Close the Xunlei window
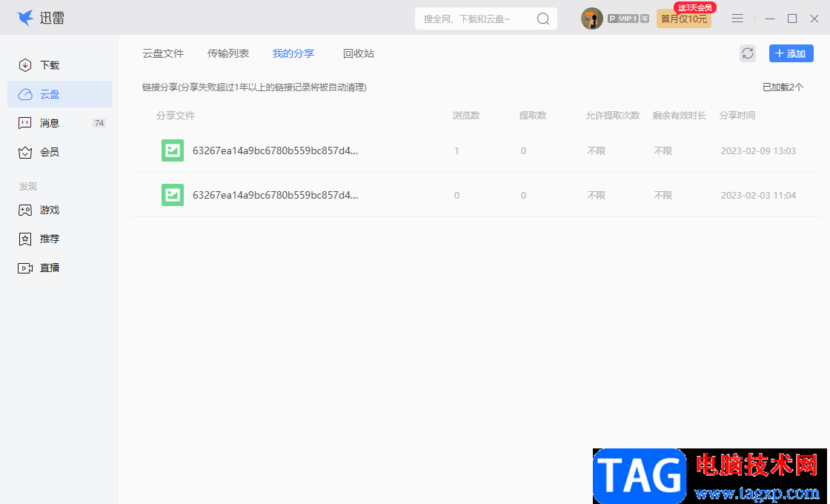This screenshot has height=504, width=830. click(x=814, y=19)
